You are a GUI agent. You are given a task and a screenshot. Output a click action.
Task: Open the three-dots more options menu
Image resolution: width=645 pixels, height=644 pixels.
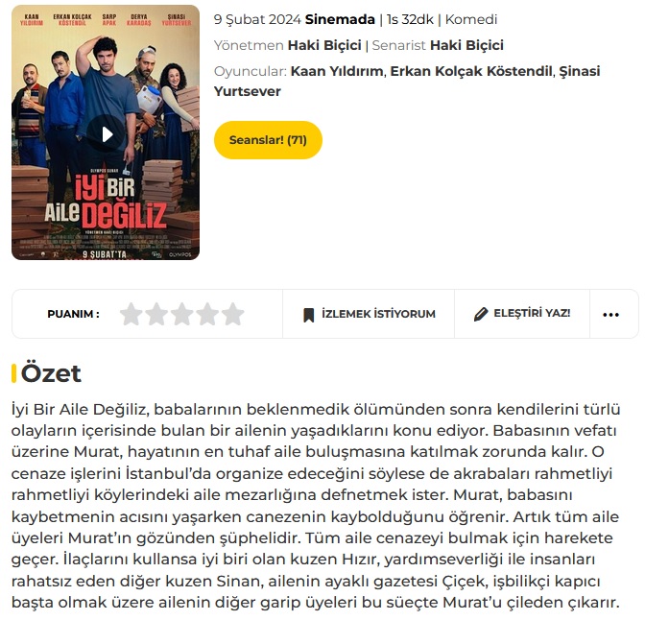(x=610, y=315)
